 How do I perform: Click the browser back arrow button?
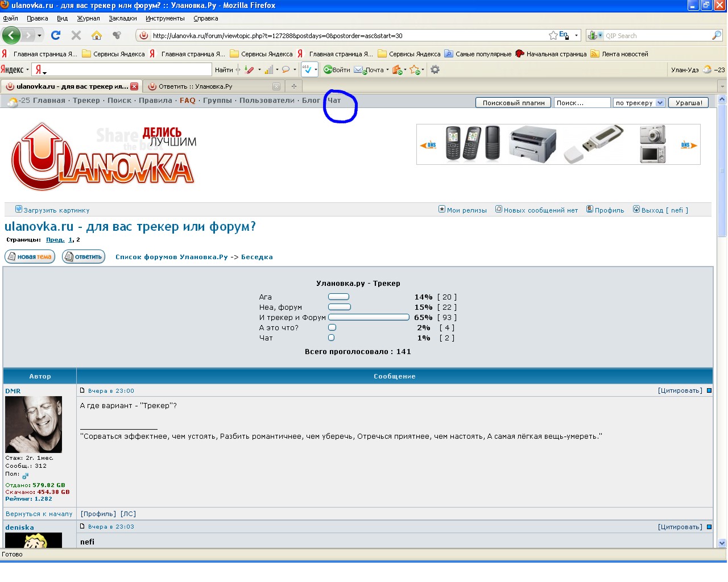click(x=11, y=35)
